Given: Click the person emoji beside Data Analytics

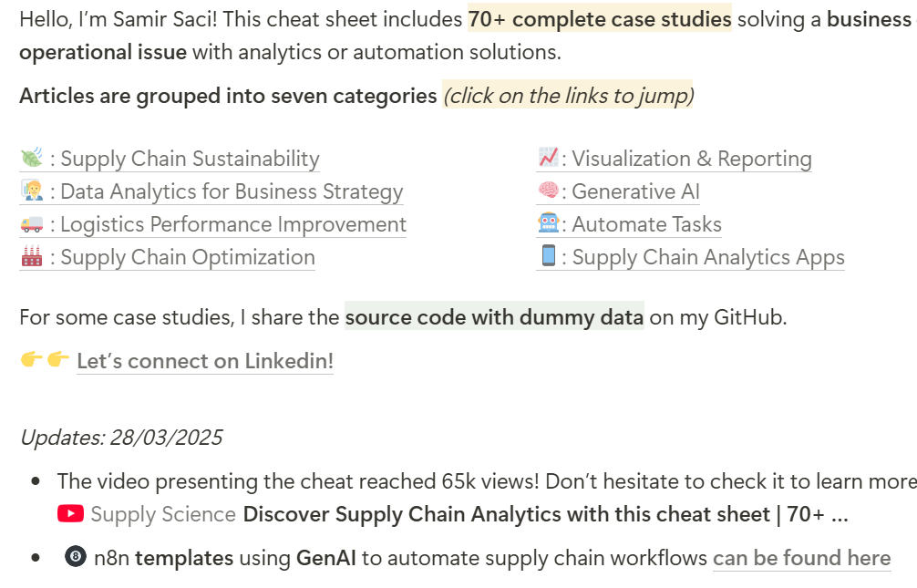Looking at the screenshot, I should [31, 191].
